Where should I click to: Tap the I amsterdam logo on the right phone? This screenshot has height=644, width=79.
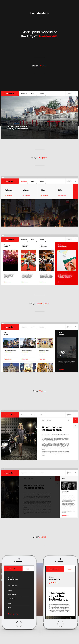tap(54, 569)
